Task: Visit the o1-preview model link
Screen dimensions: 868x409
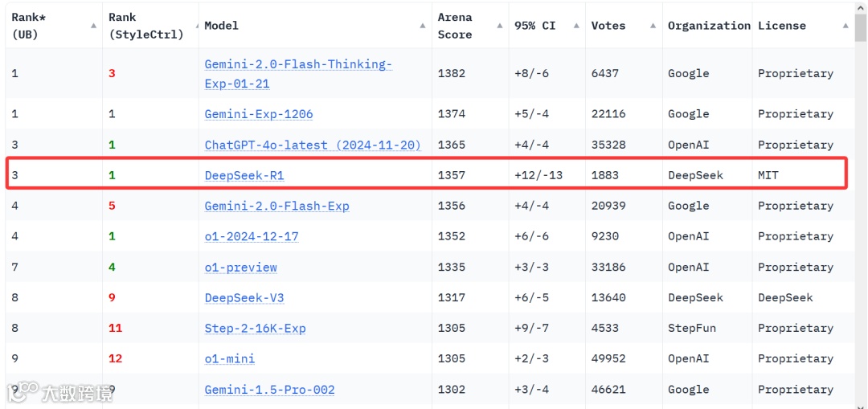Action: tap(241, 268)
